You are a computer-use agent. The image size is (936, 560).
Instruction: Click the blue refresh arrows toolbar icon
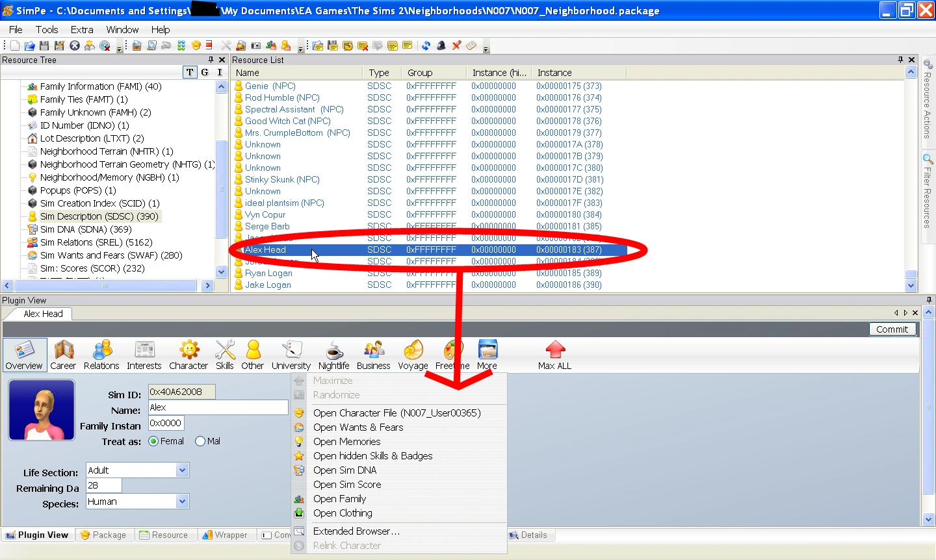click(x=426, y=45)
